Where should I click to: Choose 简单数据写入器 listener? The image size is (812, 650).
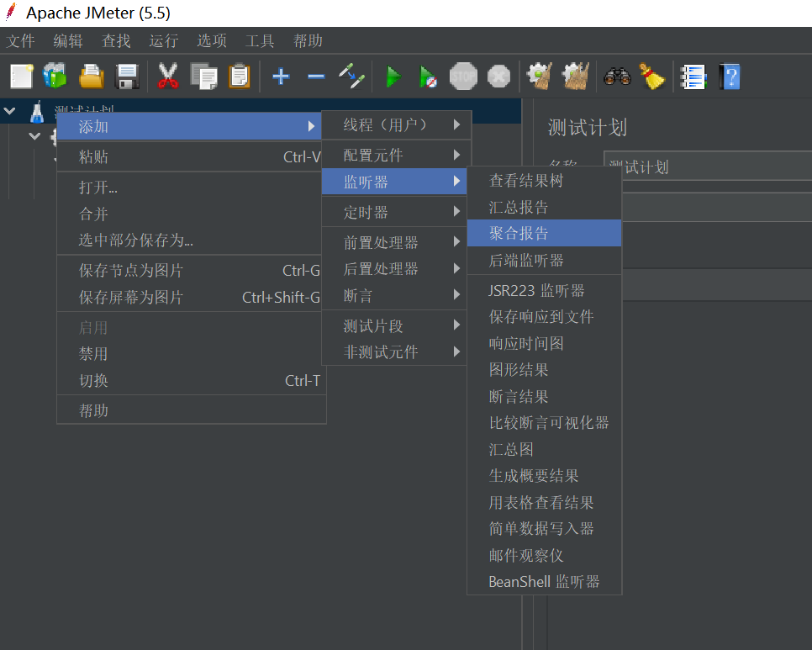[x=544, y=529]
